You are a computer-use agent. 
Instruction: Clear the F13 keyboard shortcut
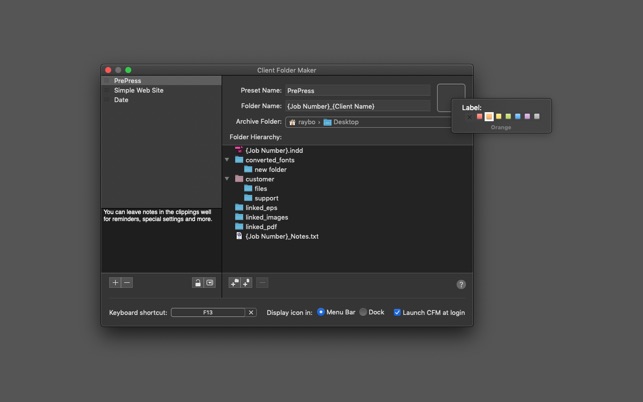251,313
